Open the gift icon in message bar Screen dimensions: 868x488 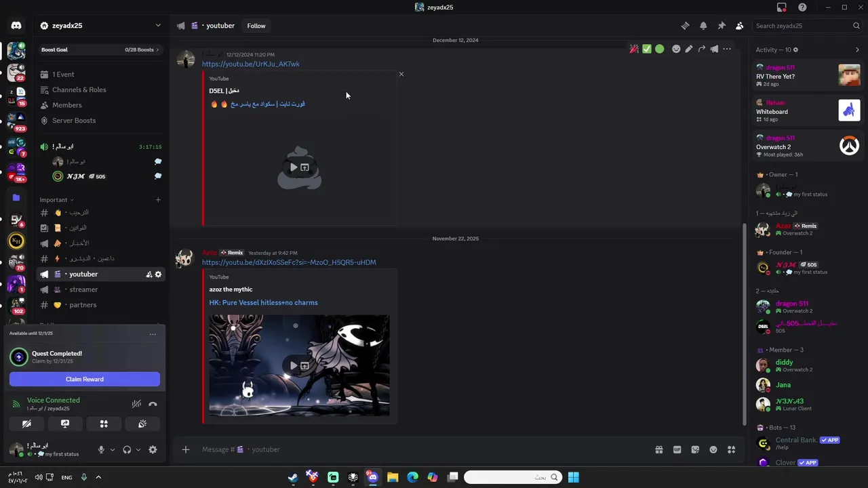pyautogui.click(x=658, y=449)
